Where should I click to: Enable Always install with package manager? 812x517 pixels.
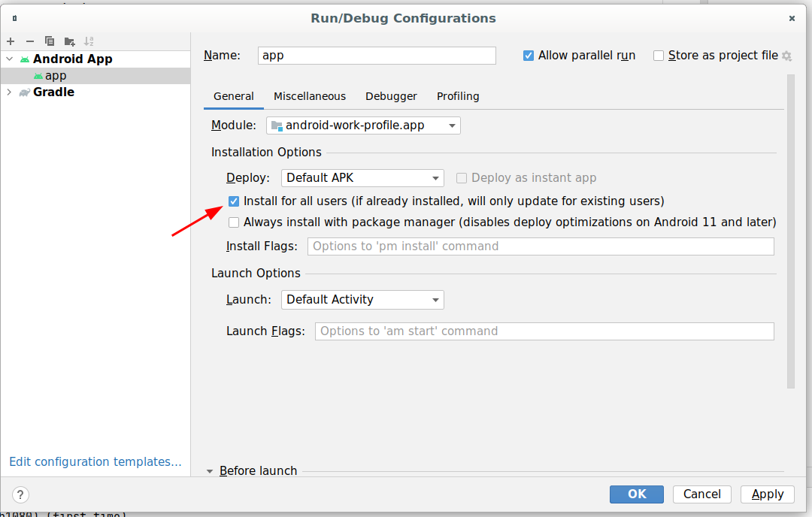tap(234, 222)
